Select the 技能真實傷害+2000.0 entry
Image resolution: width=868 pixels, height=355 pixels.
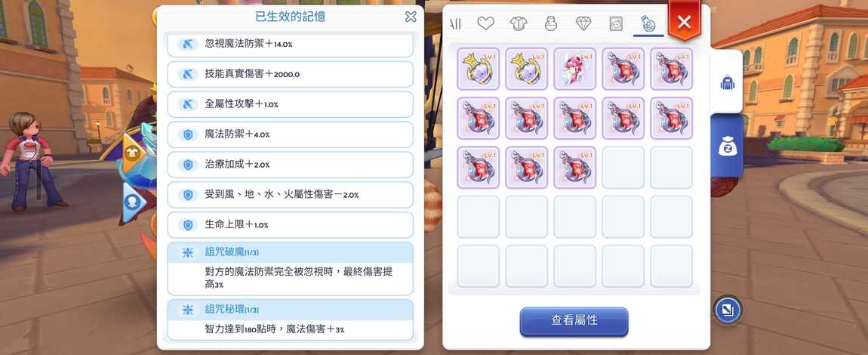[x=290, y=74]
